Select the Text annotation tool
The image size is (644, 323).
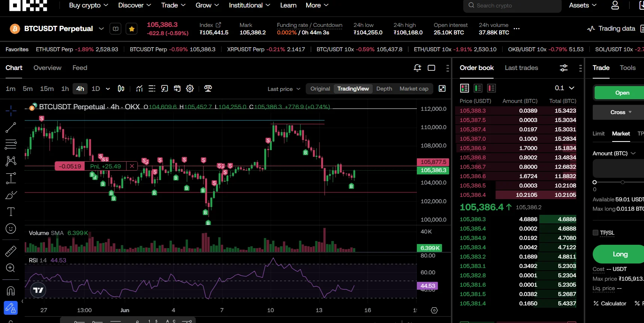11,212
